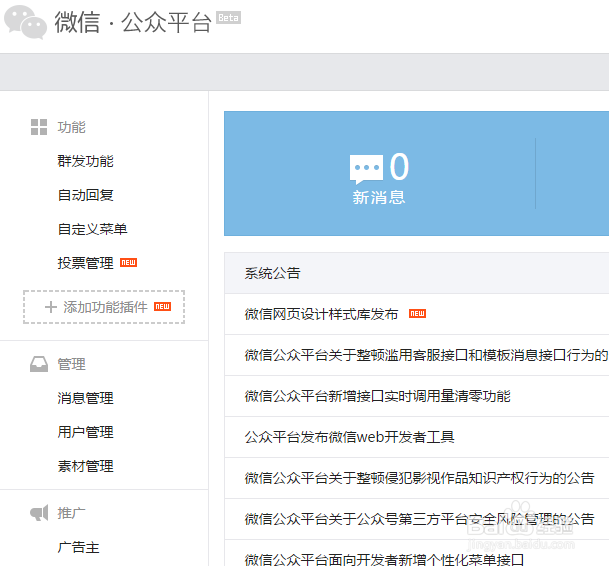Image resolution: width=609 pixels, height=566 pixels.
Task: Open 自动回复 in the sidebar
Action: 85,195
